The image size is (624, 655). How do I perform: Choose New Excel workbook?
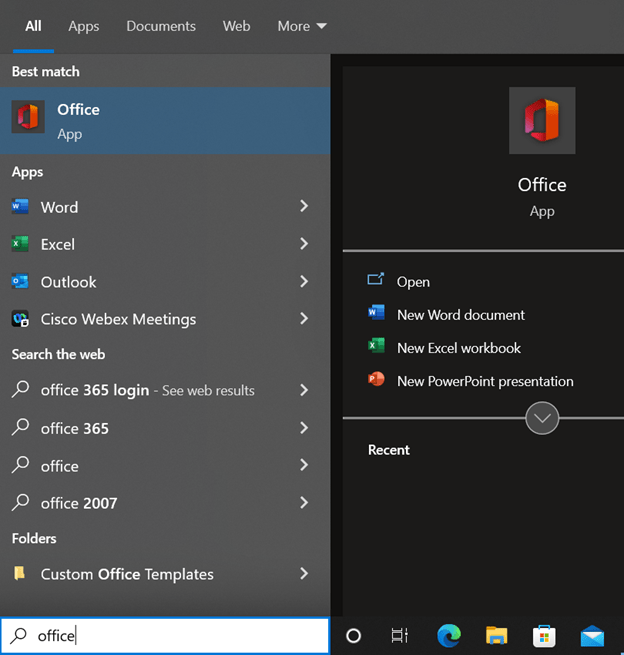[x=459, y=348]
